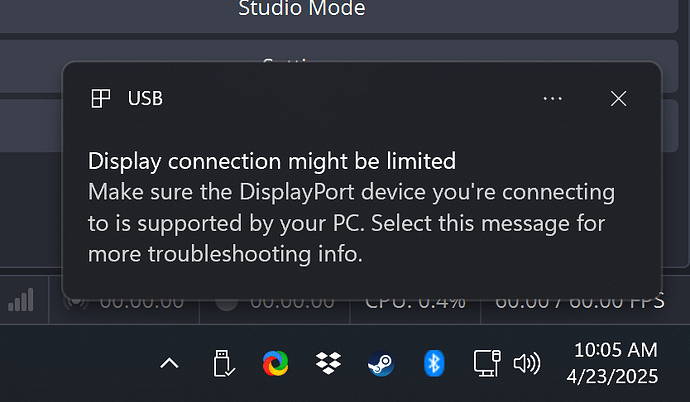This screenshot has width=690, height=402.
Task: Click the speaker volume icon
Action: click(526, 364)
